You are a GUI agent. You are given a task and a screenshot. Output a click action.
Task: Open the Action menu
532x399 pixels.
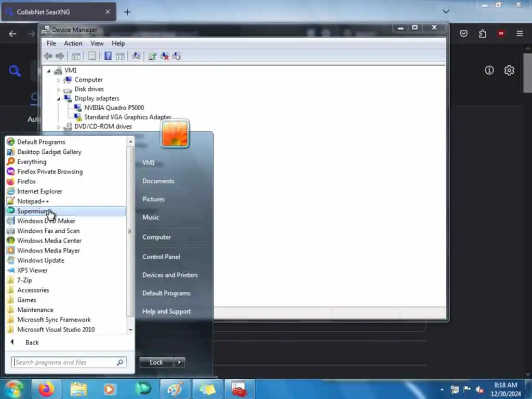click(73, 43)
